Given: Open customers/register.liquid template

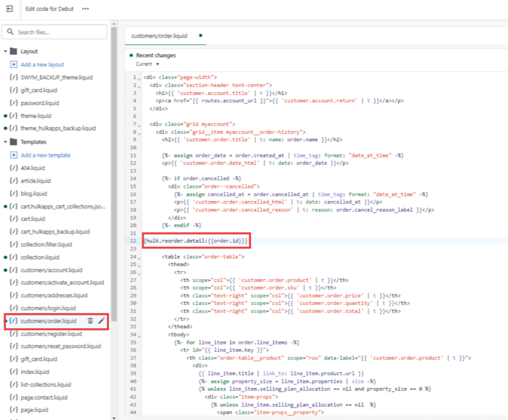Looking at the screenshot, I should pyautogui.click(x=51, y=334).
